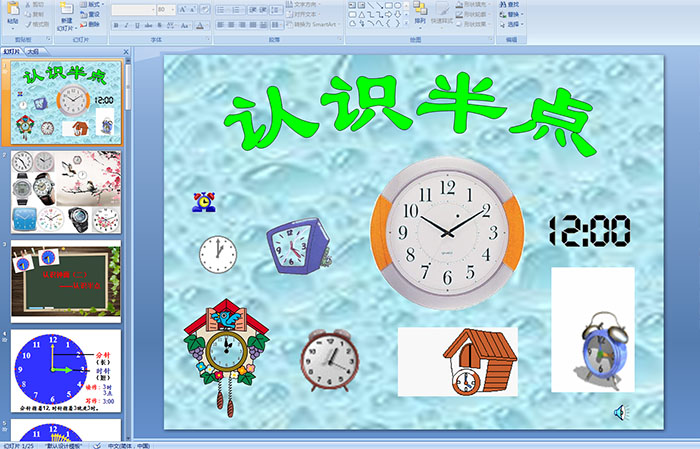700x449 pixels.
Task: Click the Clear Formatting eraser icon
Action: (204, 9)
